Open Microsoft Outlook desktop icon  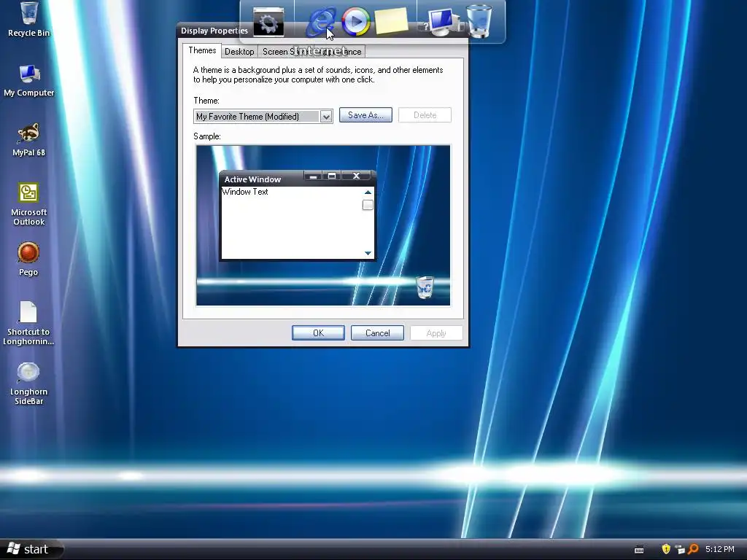tap(28, 204)
